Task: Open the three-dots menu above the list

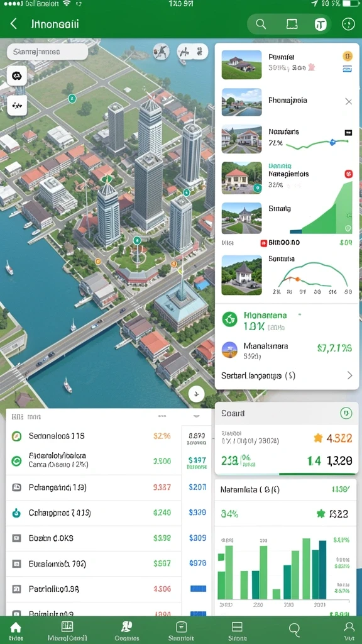Action: pyautogui.click(x=162, y=416)
